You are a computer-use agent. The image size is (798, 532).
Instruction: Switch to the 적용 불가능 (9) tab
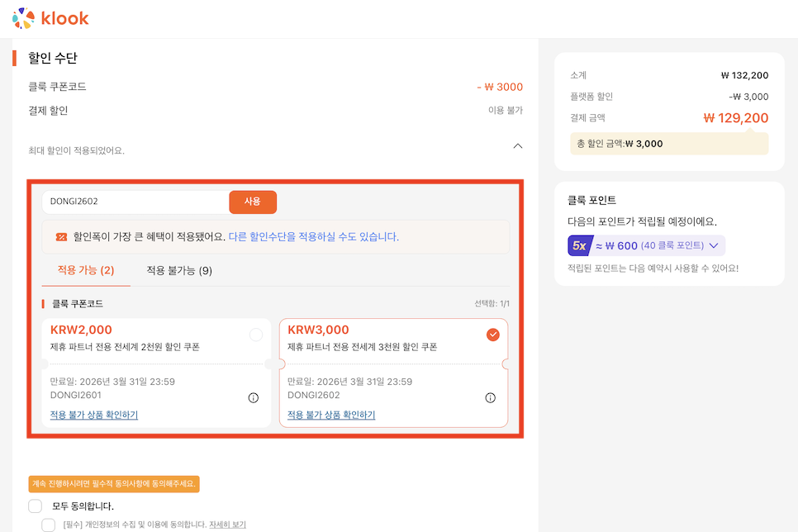point(179,270)
